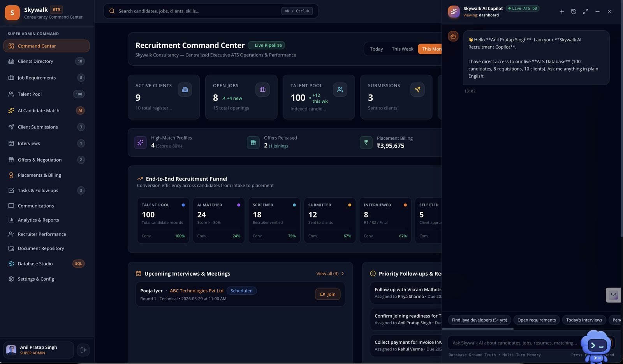Go to Job Requirements

46,77
